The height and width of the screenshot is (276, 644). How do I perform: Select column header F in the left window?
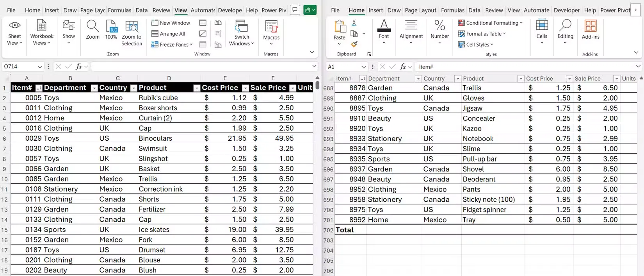point(272,78)
